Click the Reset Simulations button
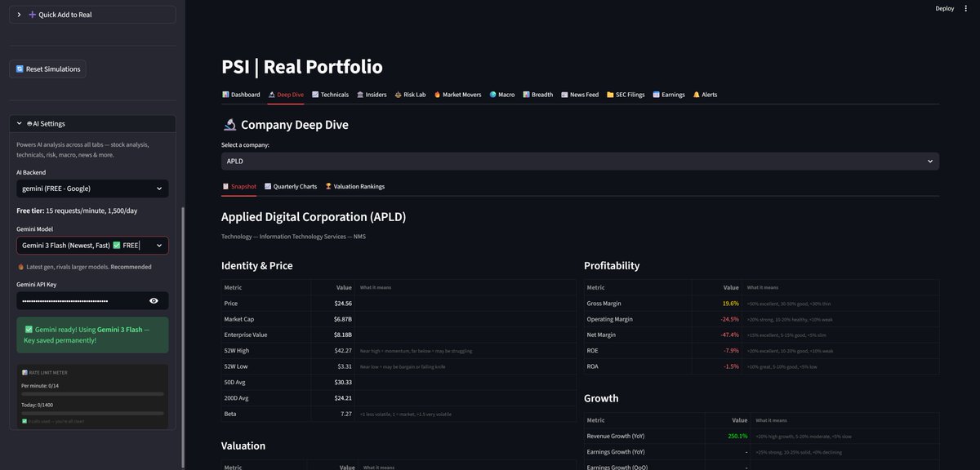This screenshot has width=980, height=470. click(x=47, y=69)
